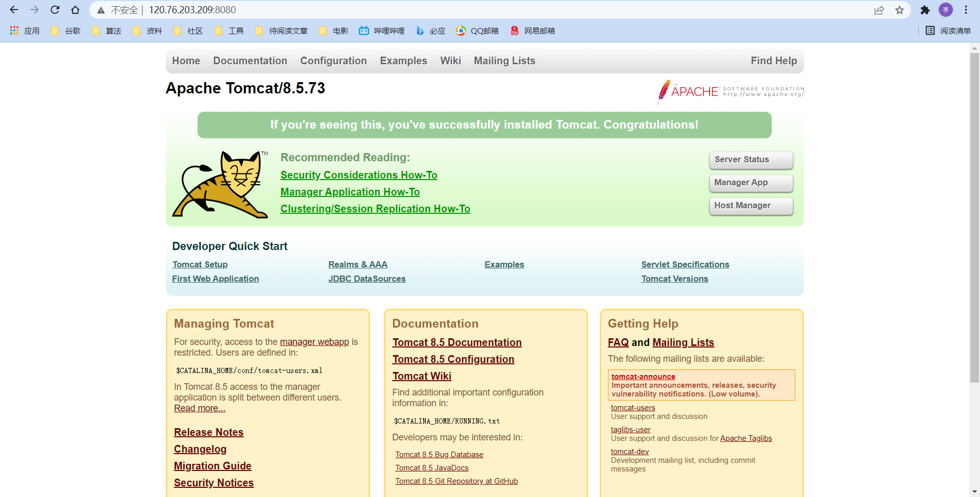980x497 pixels.
Task: Click the not-secure warning icon in address bar
Action: coord(101,10)
